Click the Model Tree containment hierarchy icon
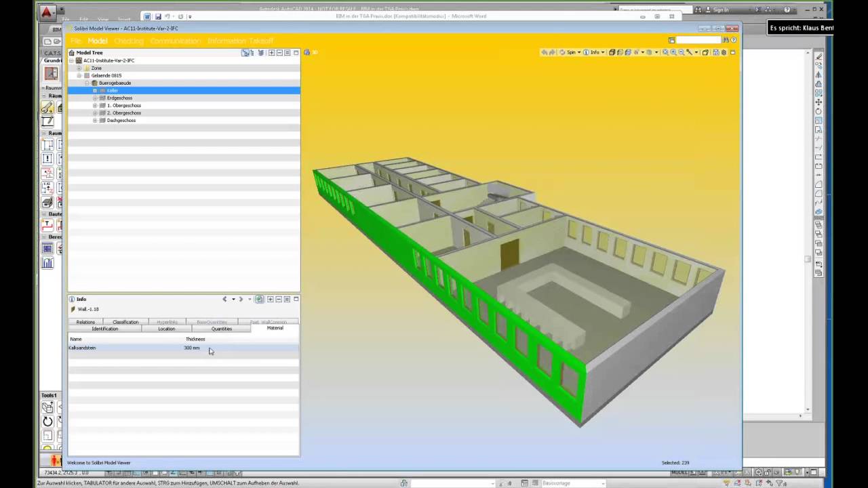The image size is (868, 488). point(245,52)
